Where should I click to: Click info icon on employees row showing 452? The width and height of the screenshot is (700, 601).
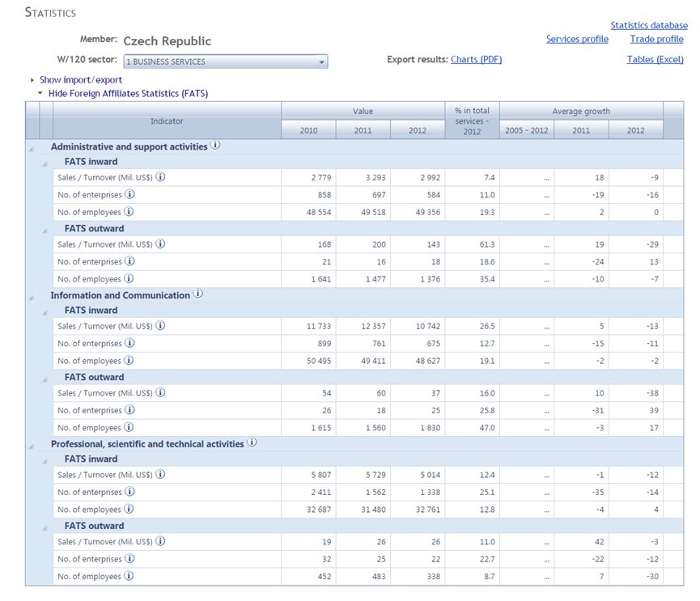pos(129,576)
